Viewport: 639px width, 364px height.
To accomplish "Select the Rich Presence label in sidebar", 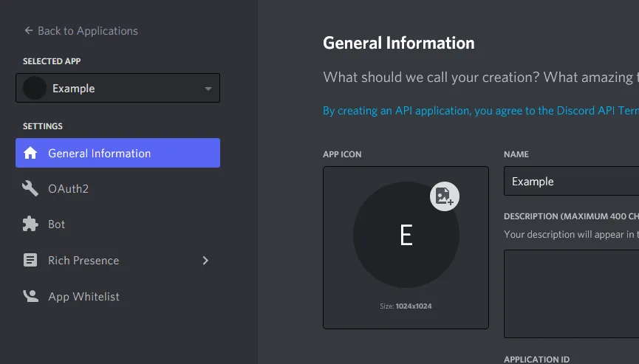I will 83,261.
